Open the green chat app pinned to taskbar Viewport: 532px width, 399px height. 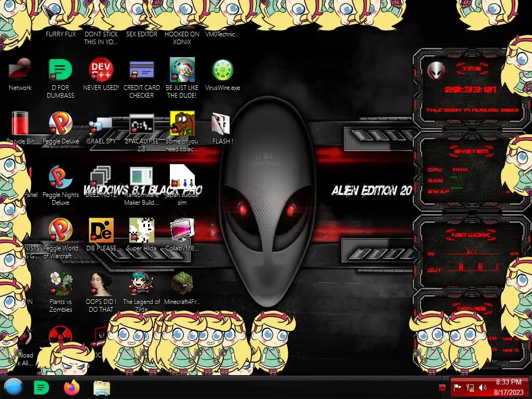tap(42, 388)
